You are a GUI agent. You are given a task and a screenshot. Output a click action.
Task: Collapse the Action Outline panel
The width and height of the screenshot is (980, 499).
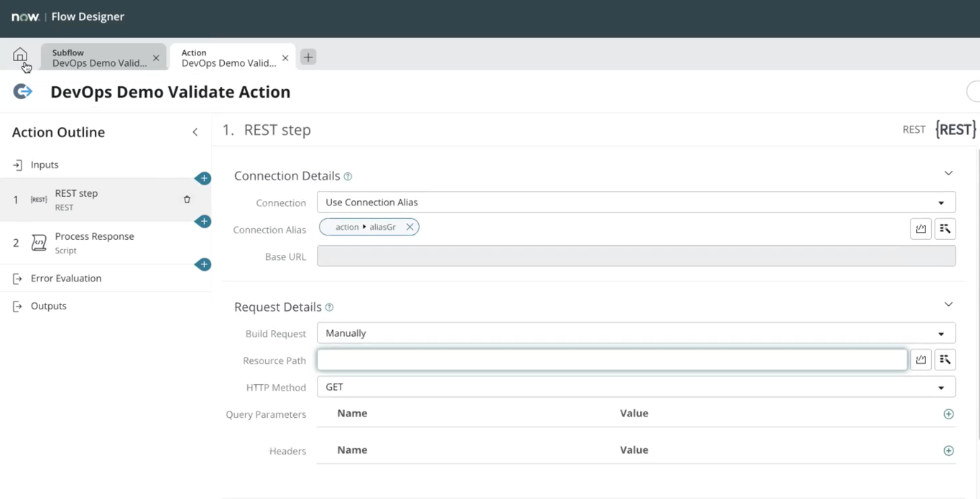(x=195, y=132)
